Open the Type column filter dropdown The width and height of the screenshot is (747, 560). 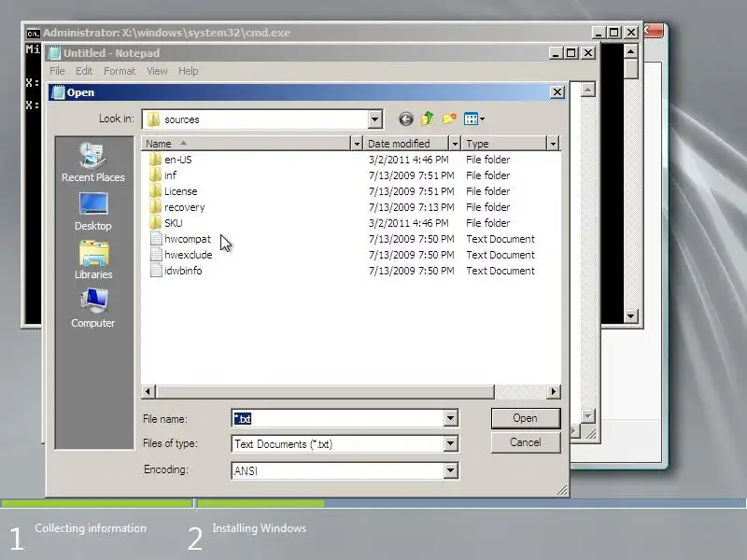coord(553,144)
